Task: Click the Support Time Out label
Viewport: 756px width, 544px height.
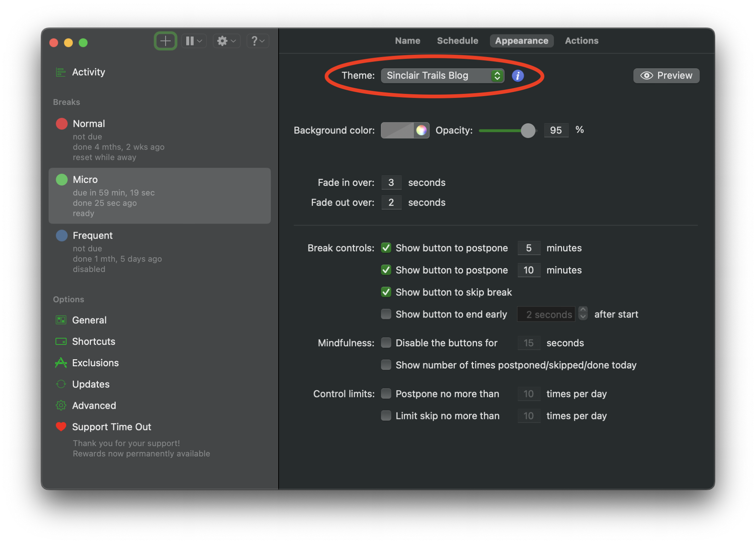Action: (112, 427)
